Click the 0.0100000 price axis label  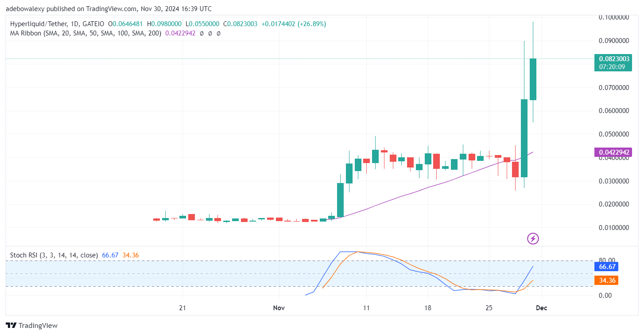click(x=614, y=228)
